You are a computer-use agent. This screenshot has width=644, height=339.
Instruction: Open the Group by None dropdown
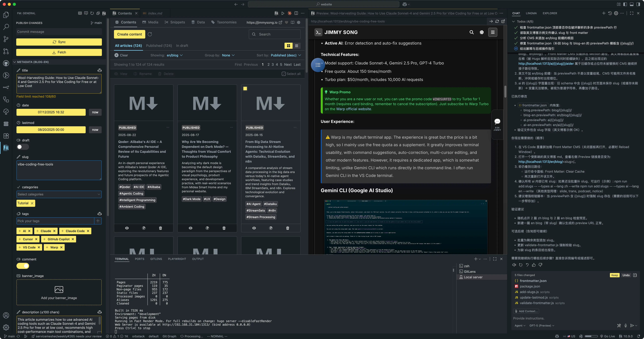228,55
